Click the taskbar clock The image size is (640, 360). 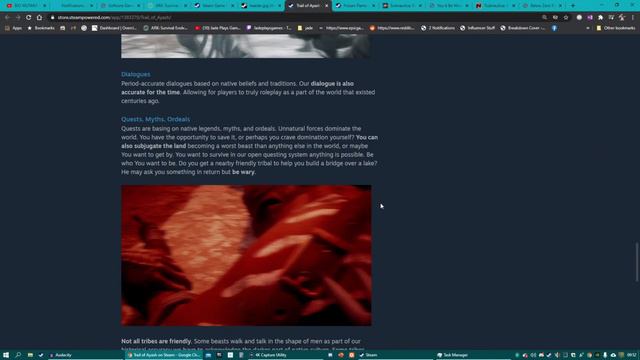click(631, 355)
